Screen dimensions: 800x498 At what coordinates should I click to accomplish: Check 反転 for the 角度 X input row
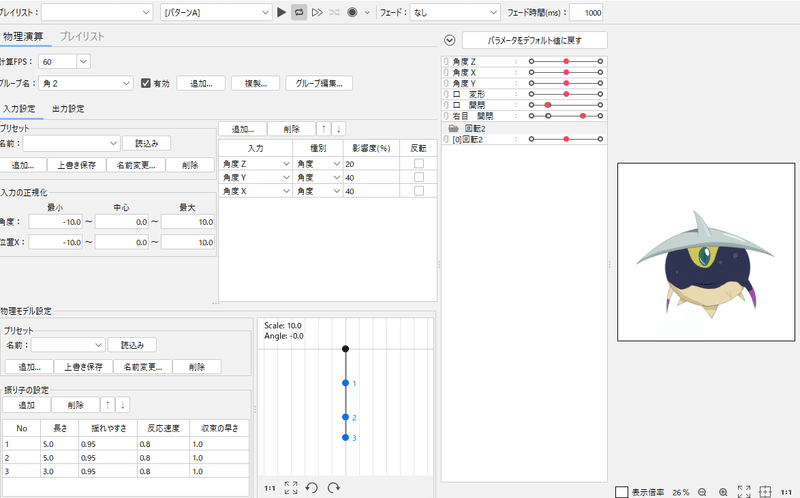[419, 191]
